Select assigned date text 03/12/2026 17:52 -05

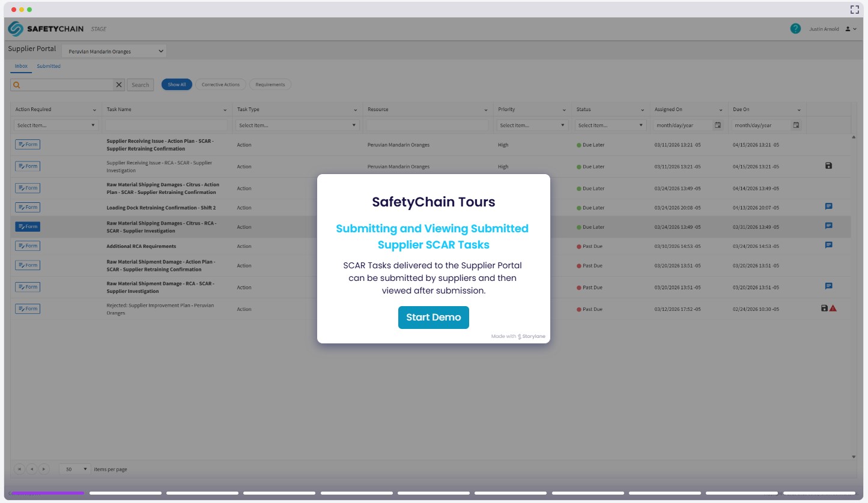(x=678, y=309)
